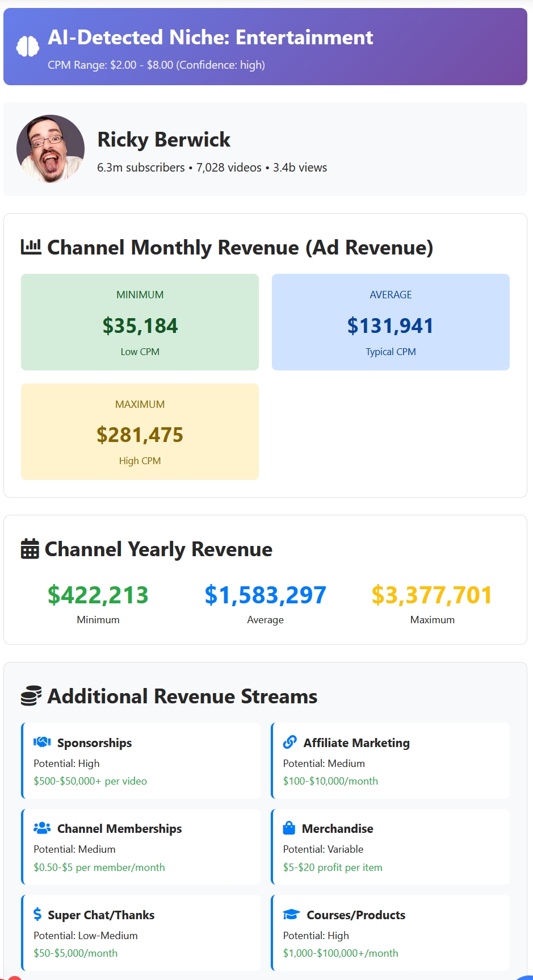
Task: Click the Courses/Products revenue stream title
Action: [x=356, y=915]
